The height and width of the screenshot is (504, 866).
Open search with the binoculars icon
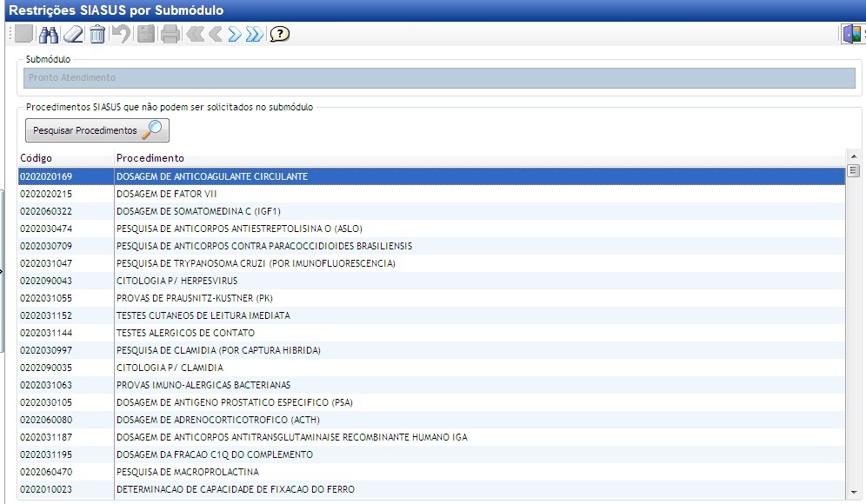49,34
